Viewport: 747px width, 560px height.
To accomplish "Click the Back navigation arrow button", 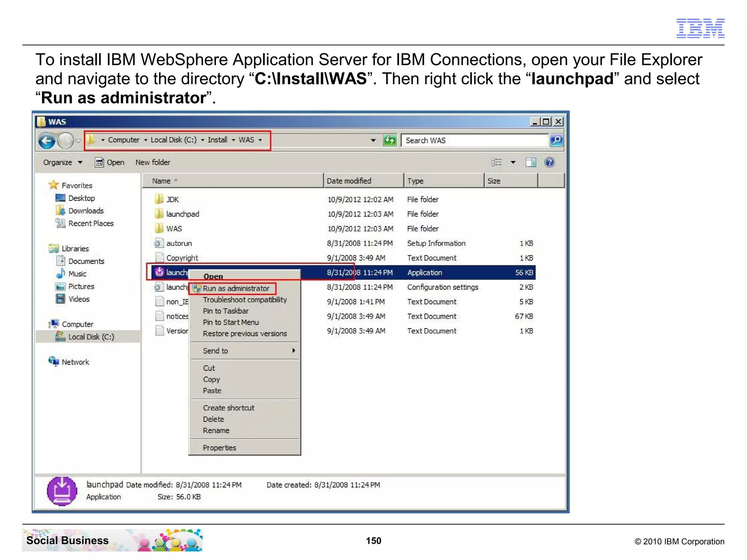I will click(x=47, y=141).
